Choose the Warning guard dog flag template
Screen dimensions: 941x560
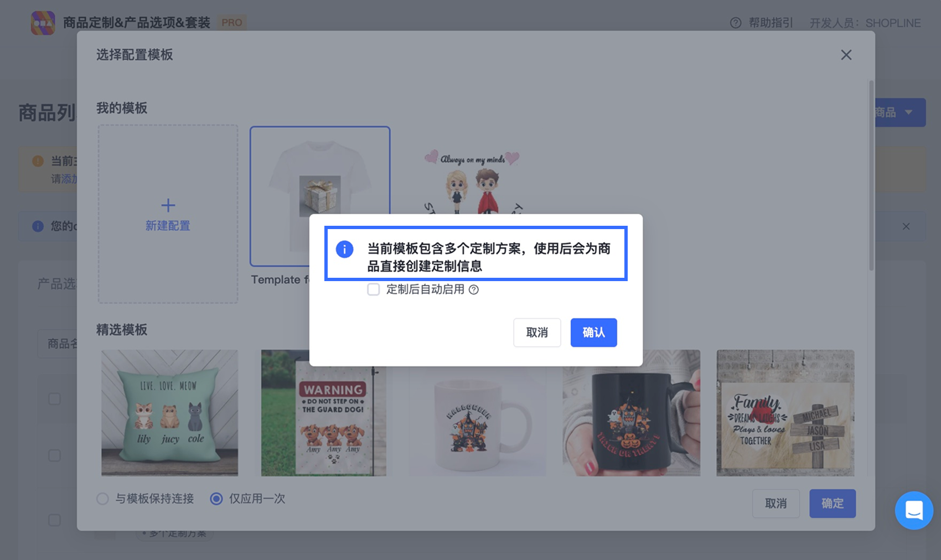[324, 413]
